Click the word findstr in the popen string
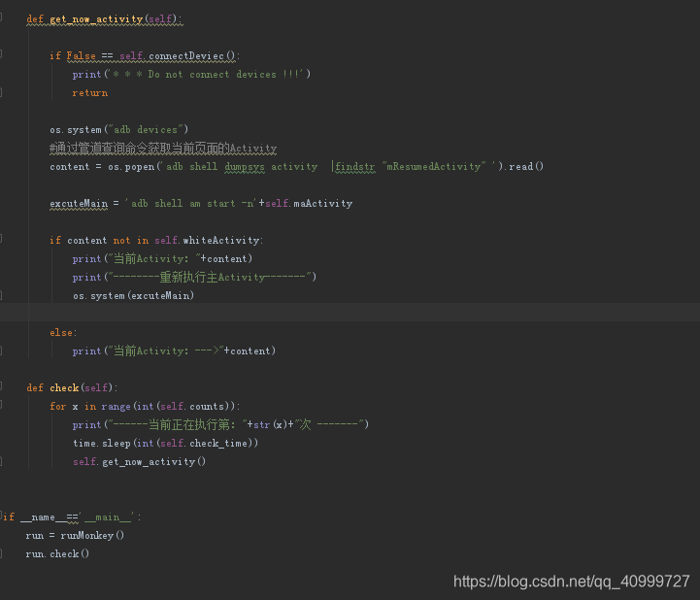This screenshot has height=600, width=700. [355, 167]
